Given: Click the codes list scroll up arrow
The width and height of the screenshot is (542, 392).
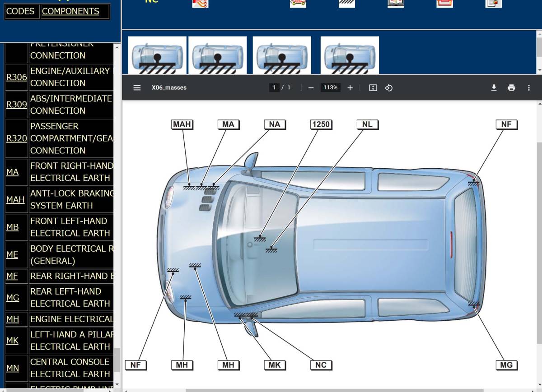Looking at the screenshot, I should [117, 47].
